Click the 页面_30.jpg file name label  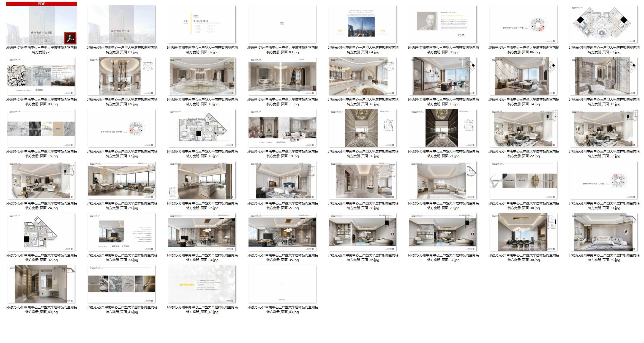point(524,206)
